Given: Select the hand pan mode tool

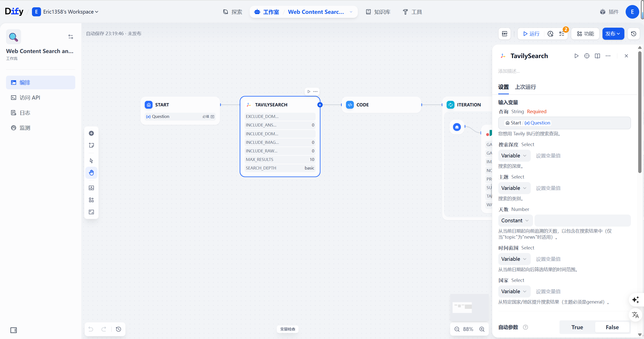Looking at the screenshot, I should point(91,173).
